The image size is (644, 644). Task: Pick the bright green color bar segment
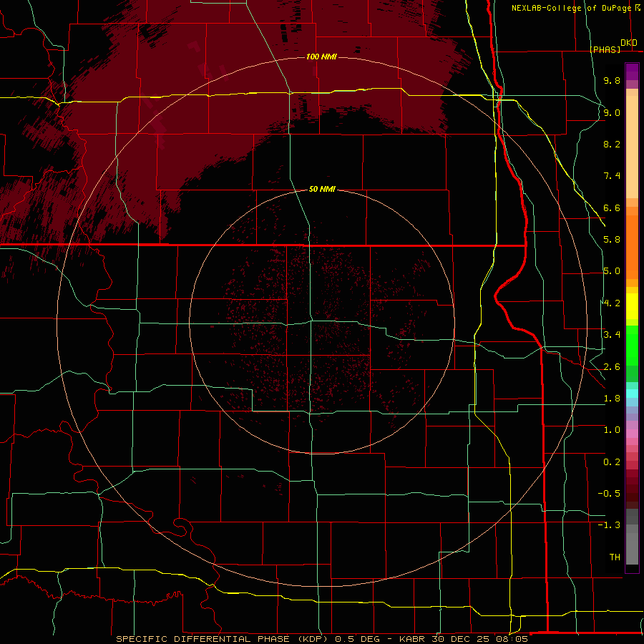(632, 346)
